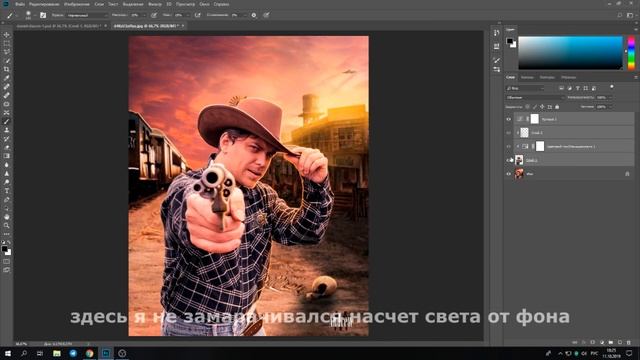Image resolution: width=640 pixels, height=360 pixels.
Task: Select the Move tool
Action: coord(7,35)
